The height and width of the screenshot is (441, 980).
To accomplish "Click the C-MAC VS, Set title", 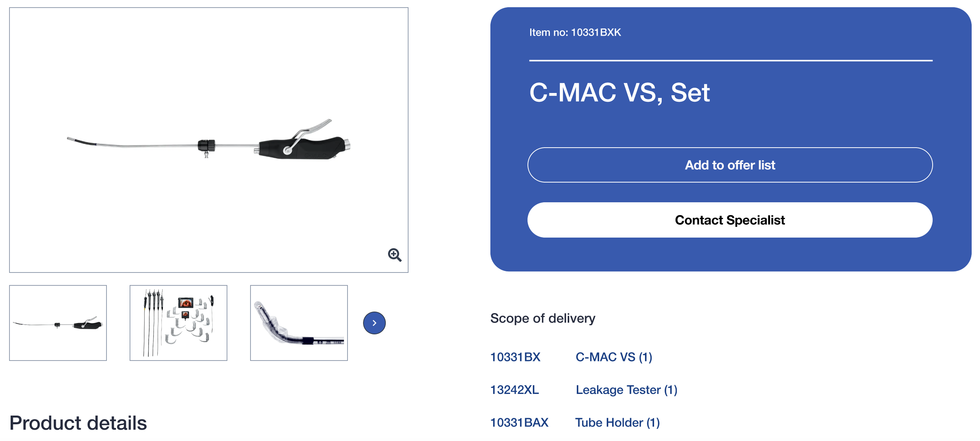I will tap(619, 93).
